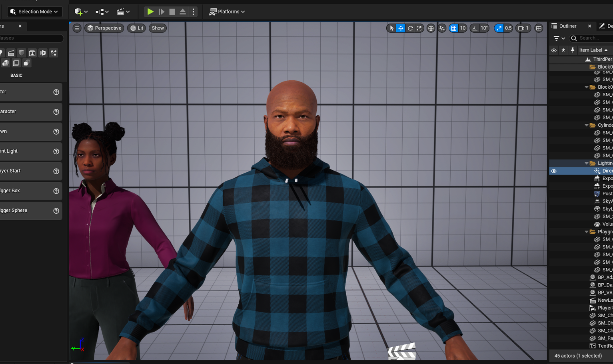Select the SkyLight row in Outliner
The height and width of the screenshot is (364, 613).
[x=581, y=209]
